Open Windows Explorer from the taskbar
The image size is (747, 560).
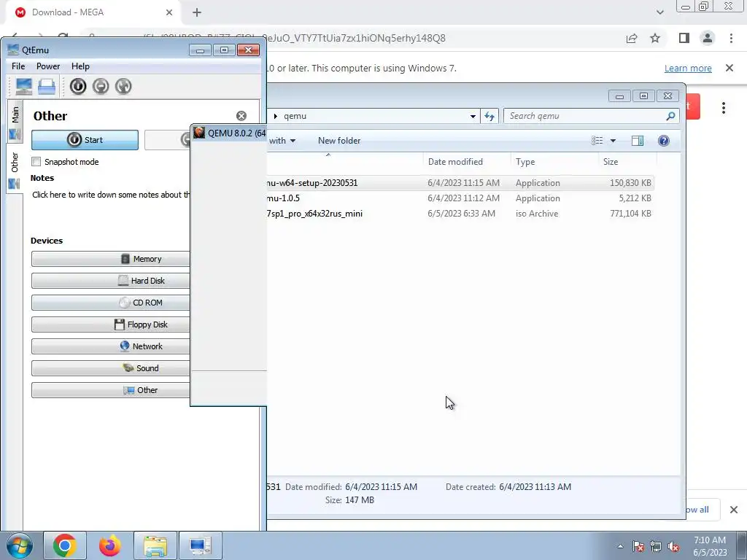(155, 545)
